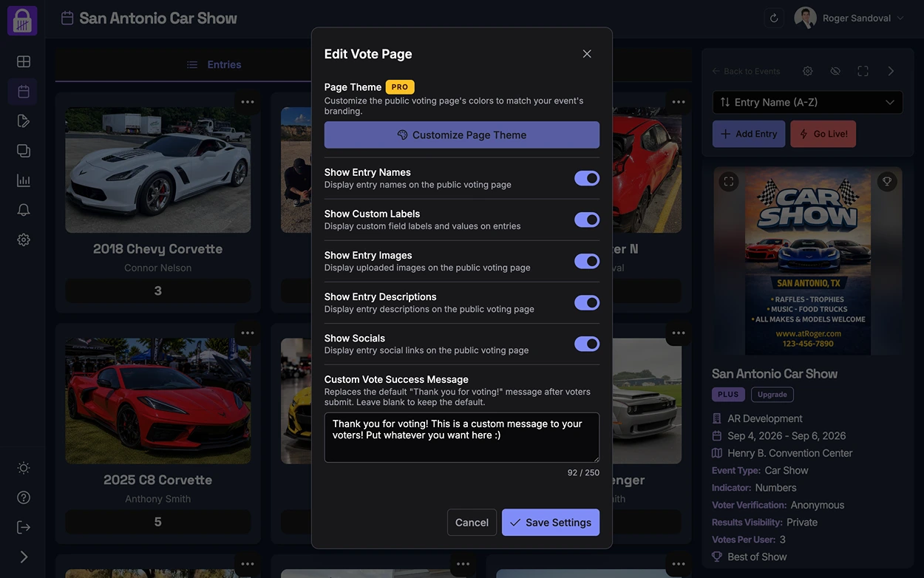Image resolution: width=924 pixels, height=578 pixels.
Task: Click the vote count 5 on the C8 Corvette card
Action: [158, 522]
